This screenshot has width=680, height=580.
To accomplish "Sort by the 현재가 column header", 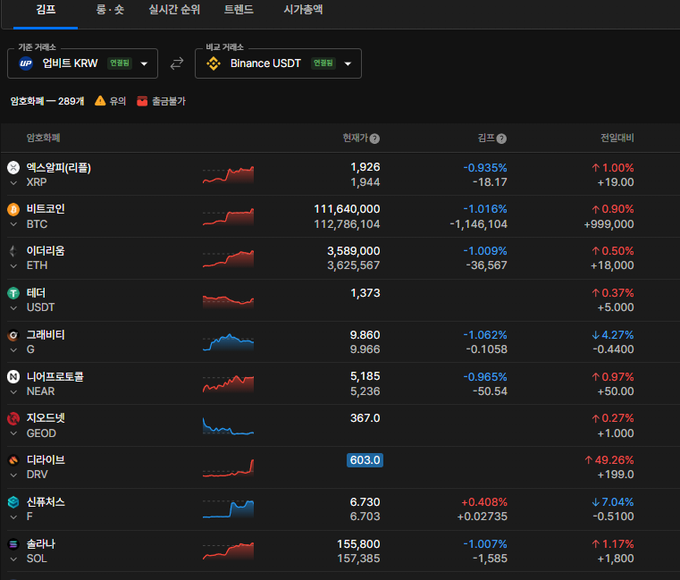I will point(355,138).
